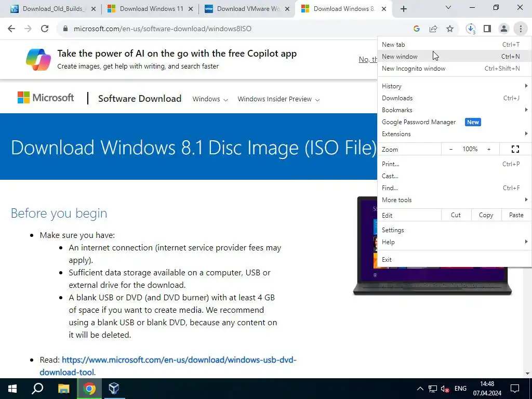This screenshot has width=532, height=399.
Task: Open the Windows Start button
Action: pyautogui.click(x=12, y=389)
